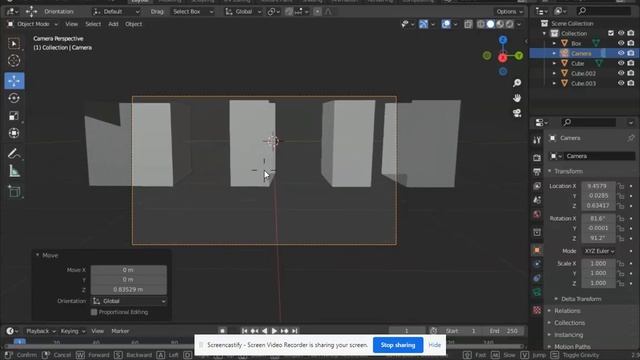Viewport: 640px width, 360px height.
Task: Choose the Measure tool
Action: point(14,171)
